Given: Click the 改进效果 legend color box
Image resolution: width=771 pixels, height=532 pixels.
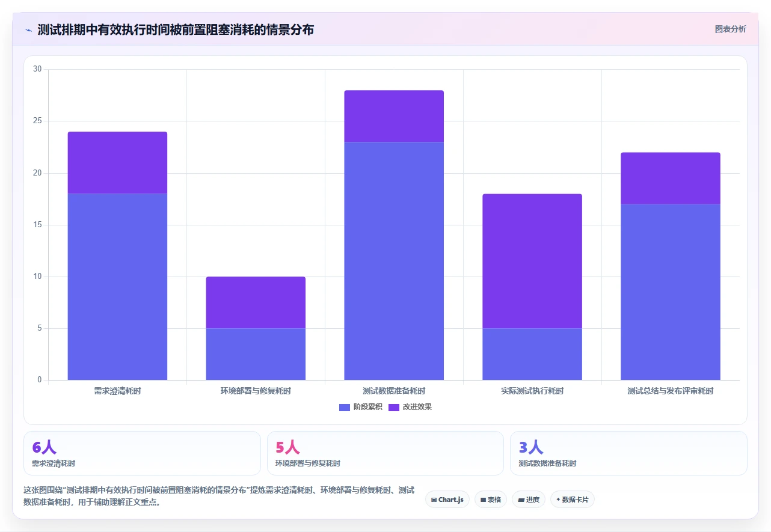Looking at the screenshot, I should (394, 407).
